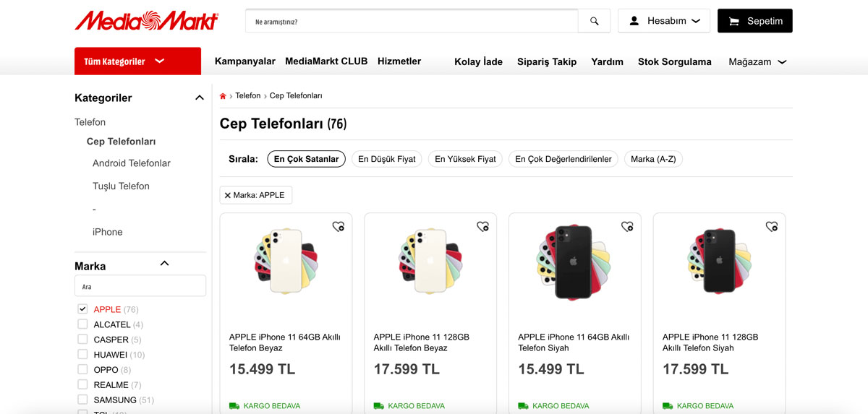Open the Sepetim cart button
This screenshot has height=414, width=868.
[754, 21]
